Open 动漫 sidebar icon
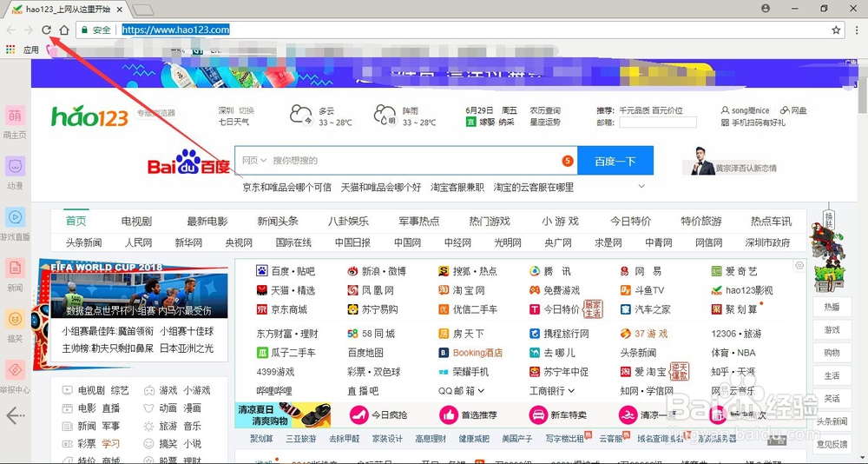Viewport: 868px width, 464px height. (15, 166)
